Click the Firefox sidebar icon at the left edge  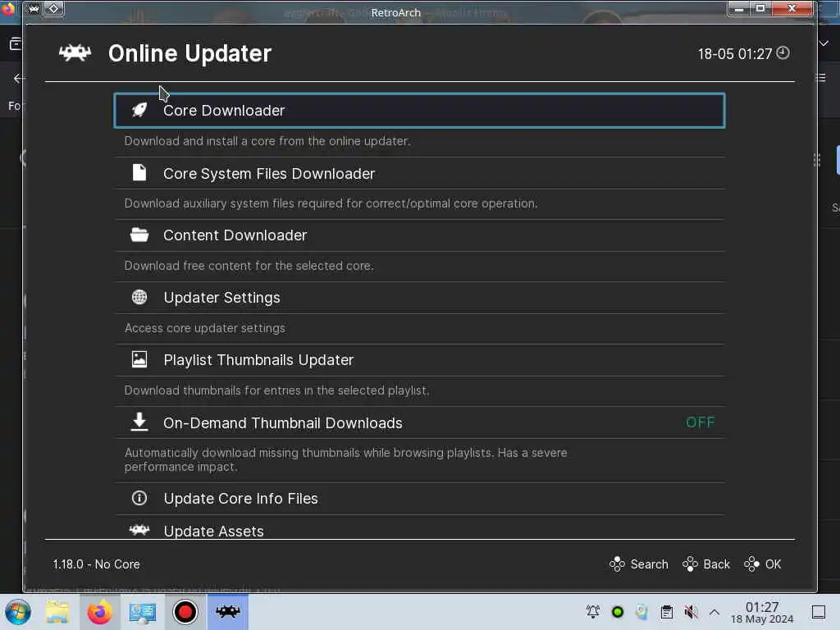[15, 43]
